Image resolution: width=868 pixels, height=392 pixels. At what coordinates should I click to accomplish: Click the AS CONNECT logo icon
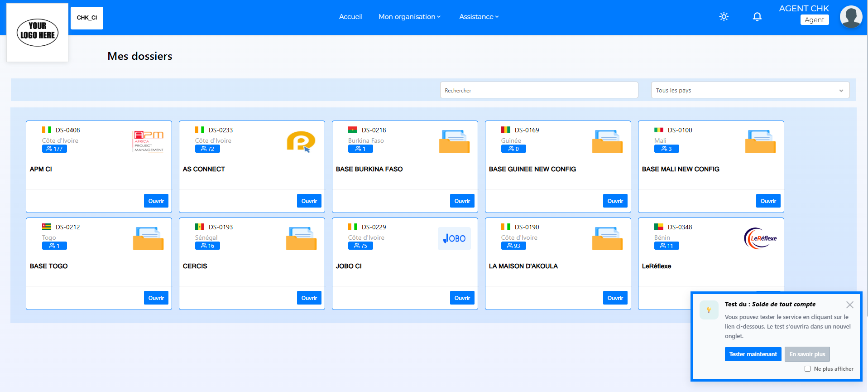click(x=301, y=141)
